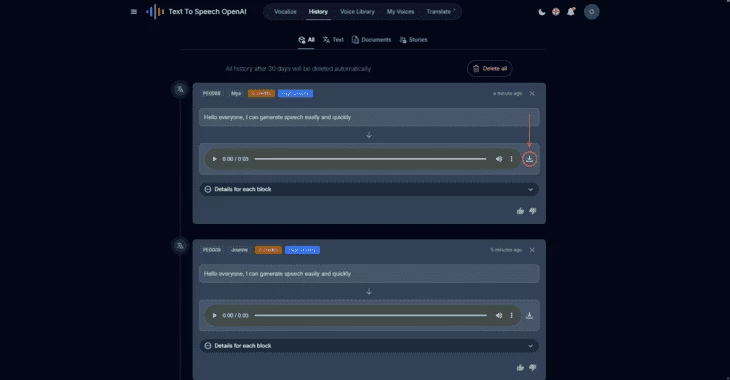Click the orange credits badge on Mya entry
The width and height of the screenshot is (730, 380).
[x=261, y=93]
